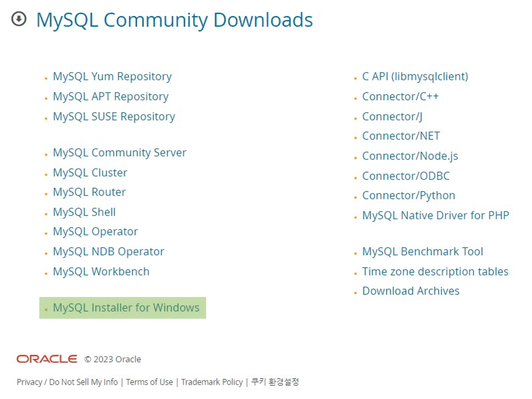Open the MySQL Router download link
Screen dimensions: 532x399
[89, 192]
